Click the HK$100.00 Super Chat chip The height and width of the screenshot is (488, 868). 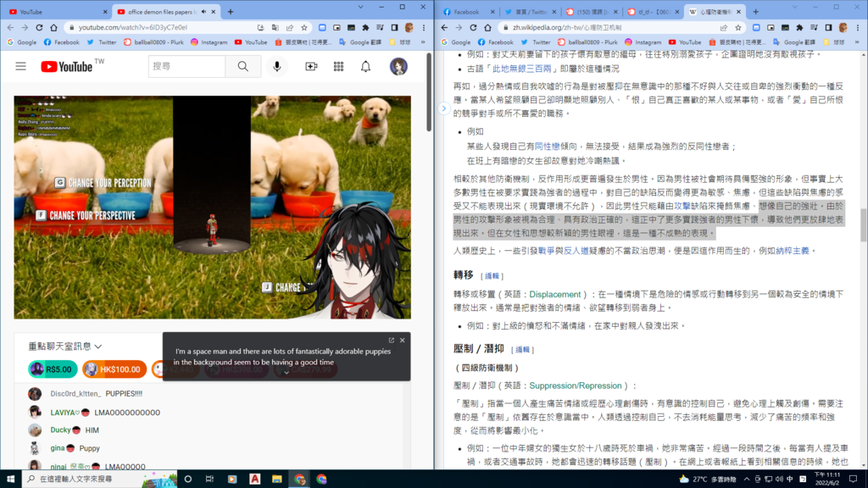click(x=114, y=369)
